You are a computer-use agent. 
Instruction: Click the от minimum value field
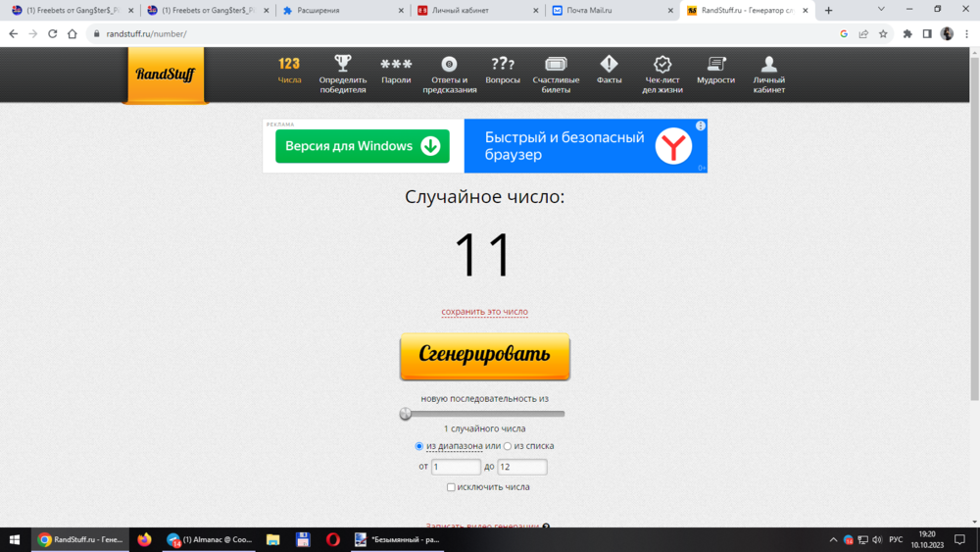point(456,467)
